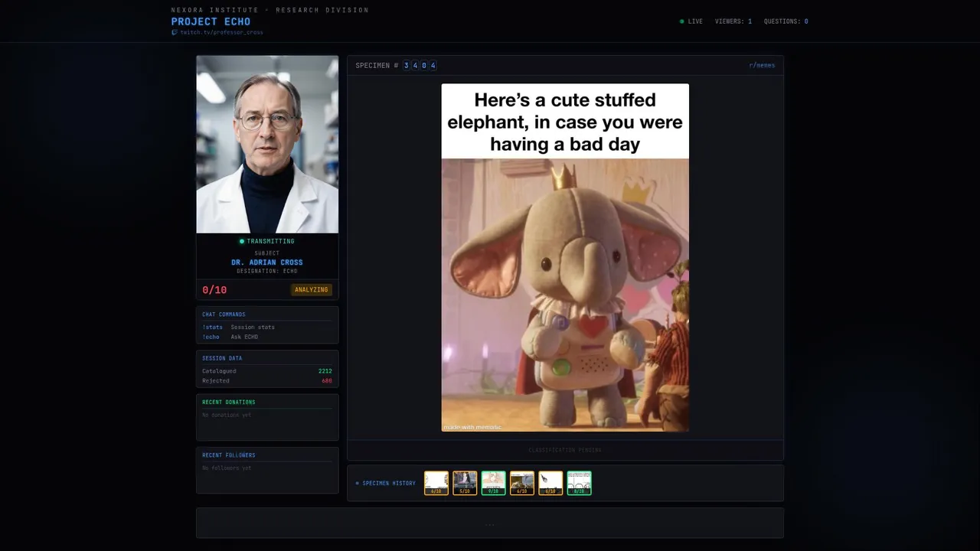The width and height of the screenshot is (980, 551).
Task: Click the ANALYZING status badge
Action: pyautogui.click(x=312, y=290)
